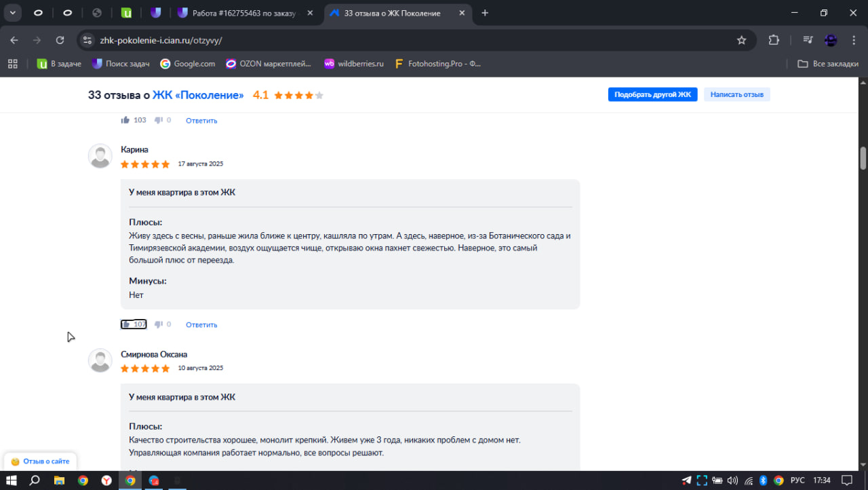Open a new browser tab

pos(484,13)
